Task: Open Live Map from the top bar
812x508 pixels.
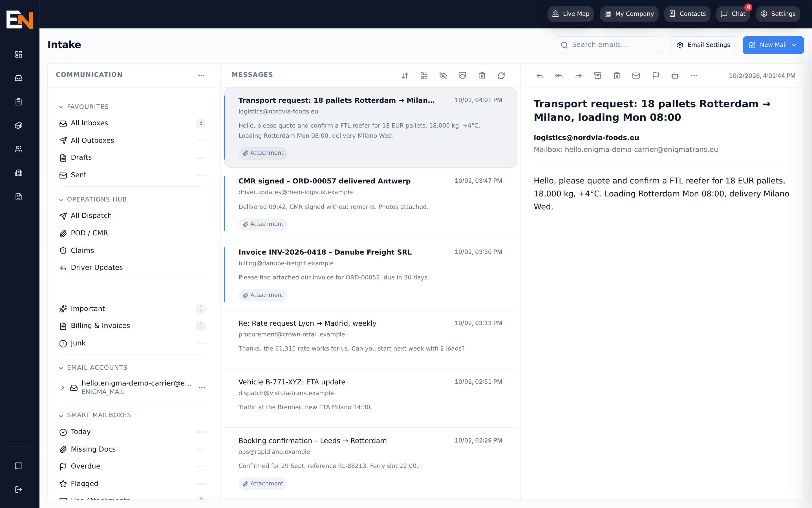Action: click(x=570, y=14)
